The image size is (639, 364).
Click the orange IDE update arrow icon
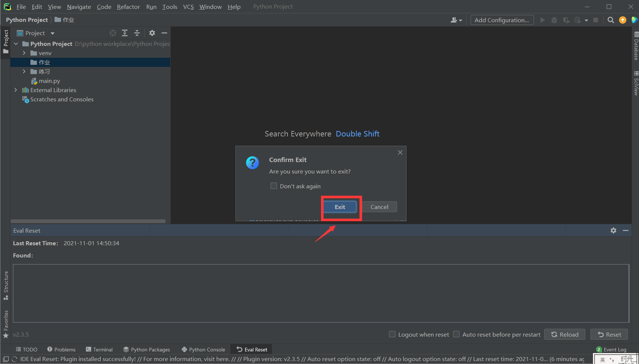pos(623,20)
